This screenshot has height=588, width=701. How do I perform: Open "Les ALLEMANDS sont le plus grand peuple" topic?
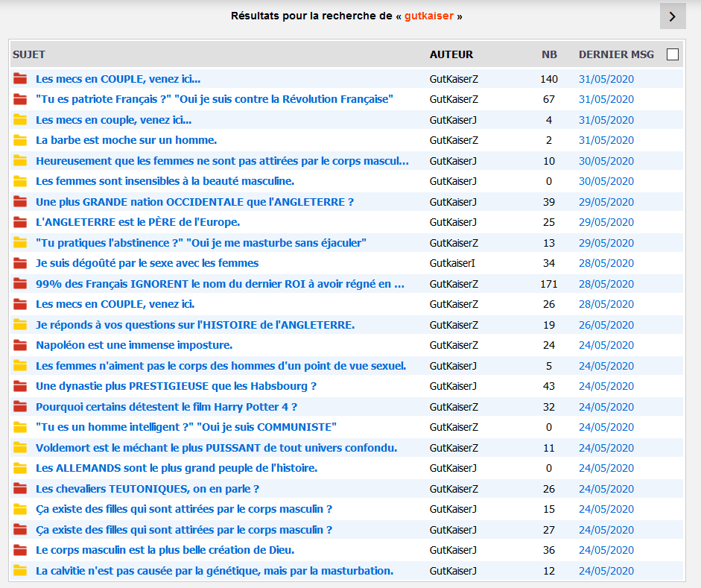[x=177, y=468]
